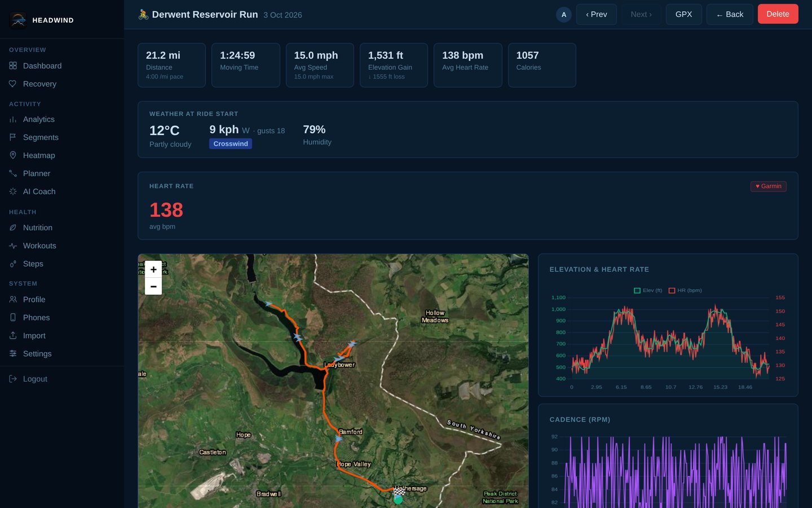Click the 1:24:59 Moving Time card
The image size is (812, 508).
click(x=245, y=65)
